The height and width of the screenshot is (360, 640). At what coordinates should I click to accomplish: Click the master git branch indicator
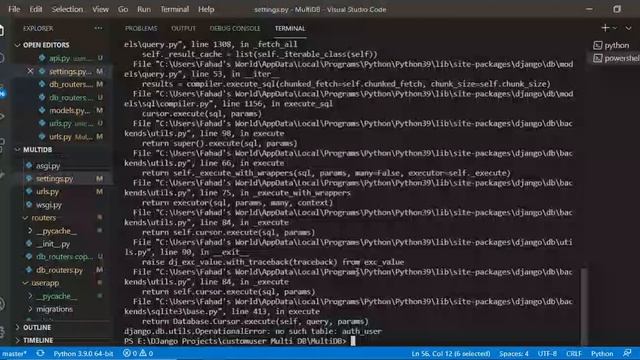[x=14, y=353]
